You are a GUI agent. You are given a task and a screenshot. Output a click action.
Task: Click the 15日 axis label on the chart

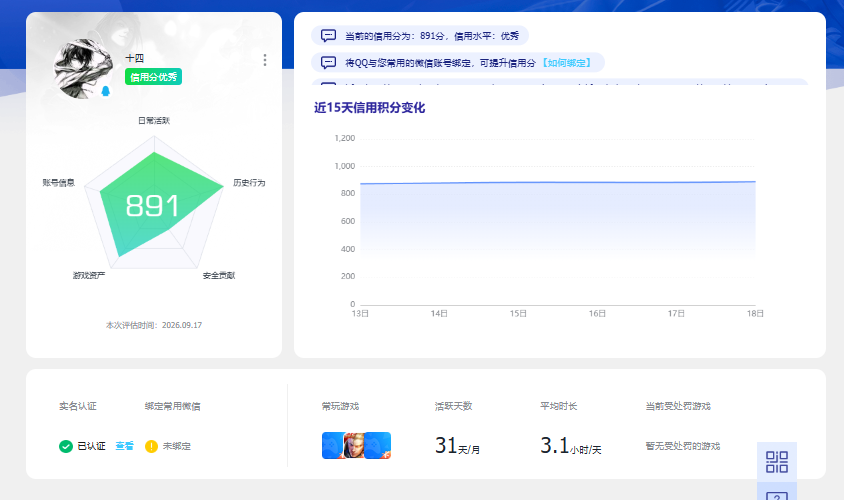point(518,313)
